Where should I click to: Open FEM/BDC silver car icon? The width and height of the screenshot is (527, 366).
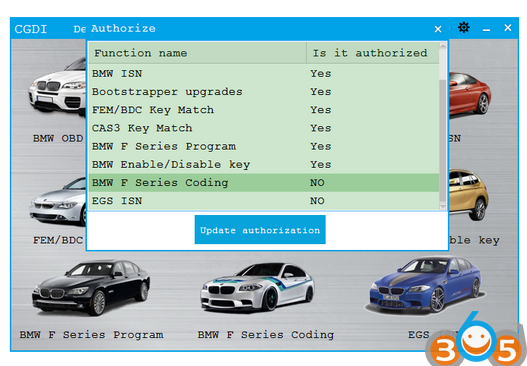[x=59, y=202]
